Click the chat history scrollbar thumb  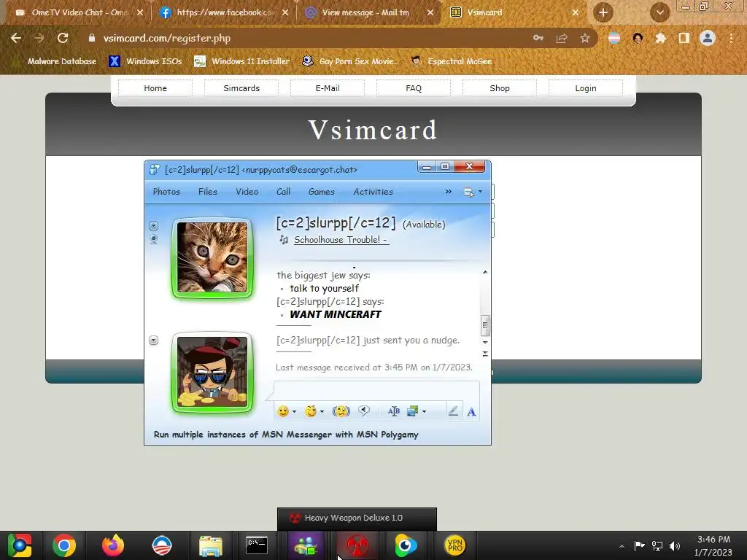tap(485, 325)
